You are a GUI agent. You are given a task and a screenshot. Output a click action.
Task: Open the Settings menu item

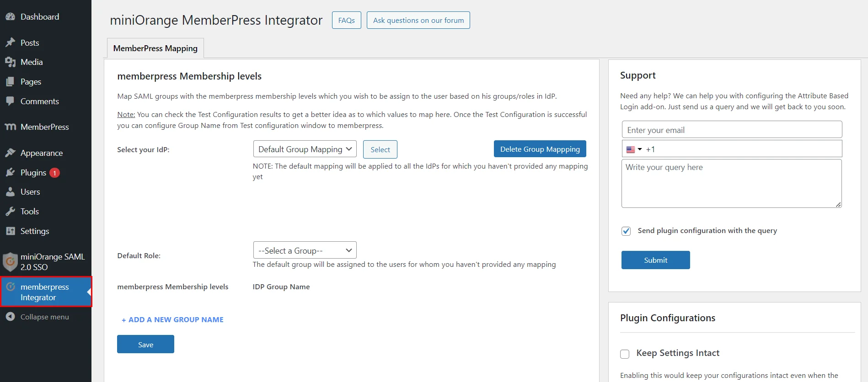(35, 231)
